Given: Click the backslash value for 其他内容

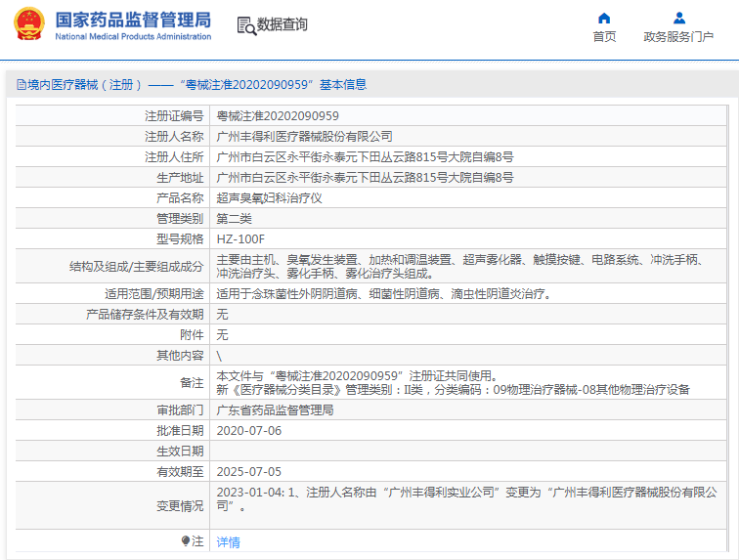Looking at the screenshot, I should pyautogui.click(x=219, y=356).
